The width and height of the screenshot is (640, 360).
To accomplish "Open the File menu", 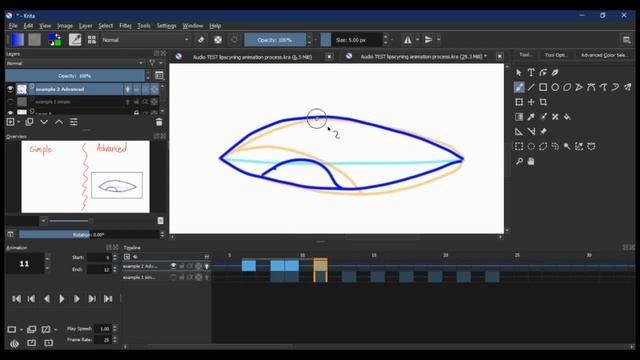I will point(13,26).
